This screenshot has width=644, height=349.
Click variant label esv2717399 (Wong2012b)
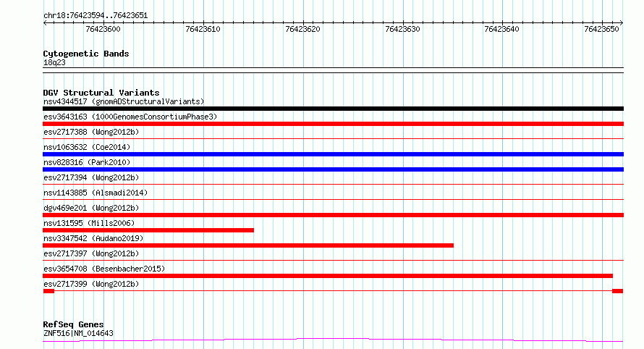point(91,284)
